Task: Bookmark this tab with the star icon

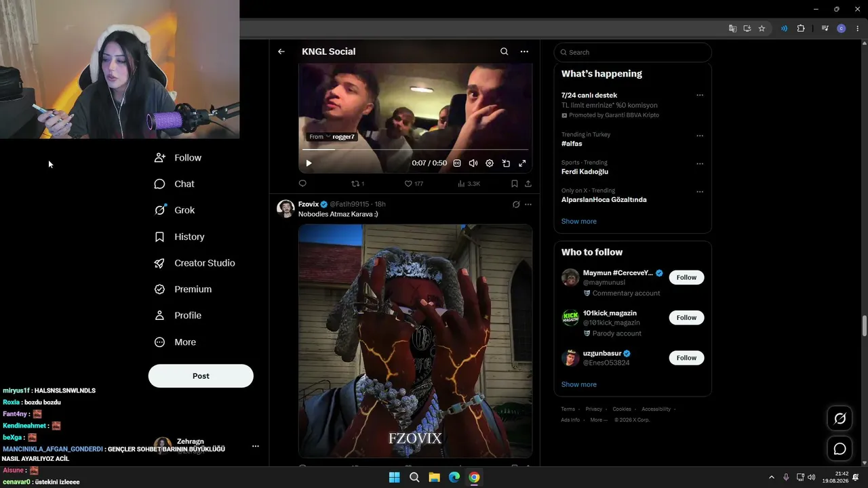Action: [762, 28]
